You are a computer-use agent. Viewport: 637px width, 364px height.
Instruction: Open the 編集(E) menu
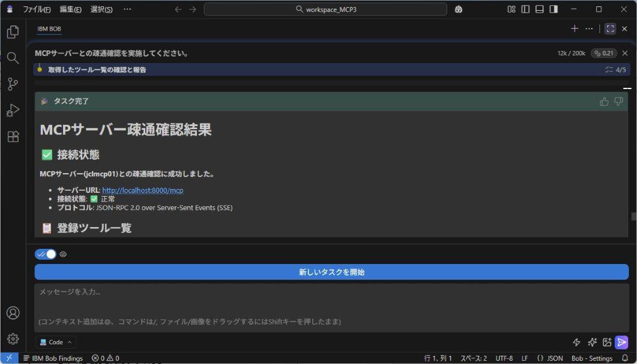click(x=70, y=10)
